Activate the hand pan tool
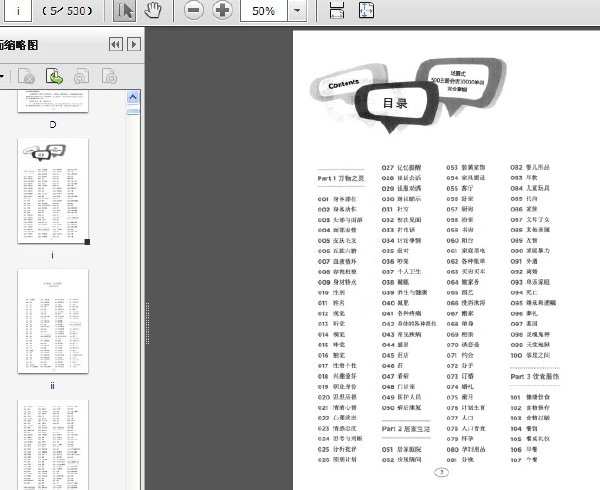The width and height of the screenshot is (600, 490). pyautogui.click(x=153, y=10)
